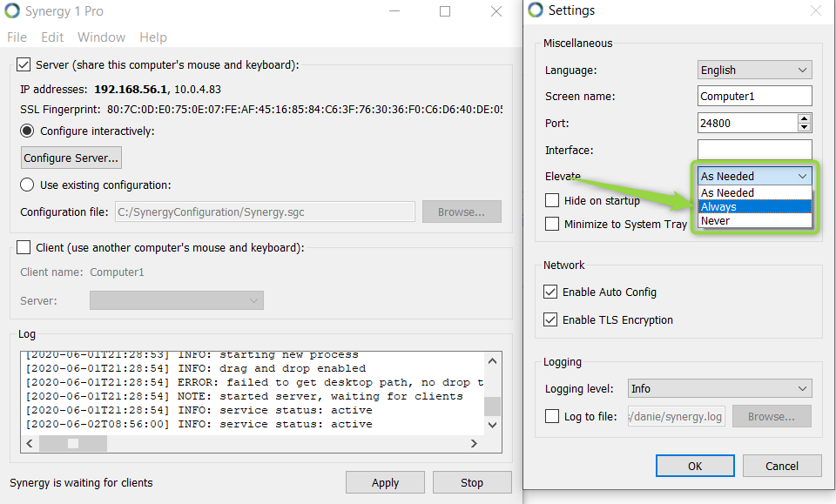
Task: Click the ERROR failed to get desktop path log line
Action: pyautogui.click(x=255, y=382)
